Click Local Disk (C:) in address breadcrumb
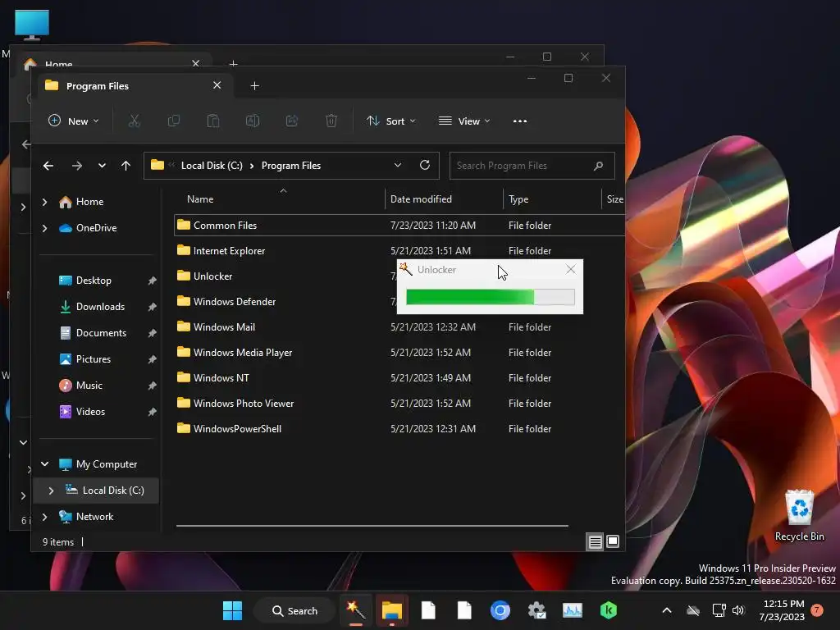Screen dimensions: 840x630 pos(212,166)
